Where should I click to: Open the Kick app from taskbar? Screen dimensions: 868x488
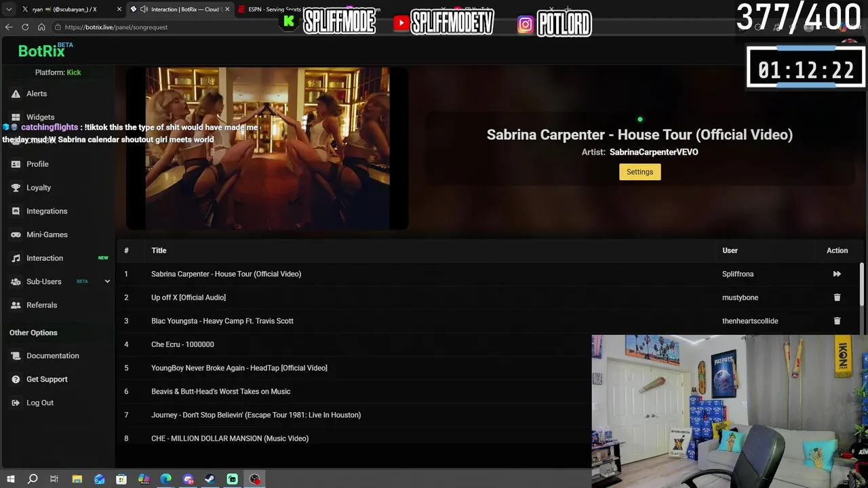pos(233,479)
